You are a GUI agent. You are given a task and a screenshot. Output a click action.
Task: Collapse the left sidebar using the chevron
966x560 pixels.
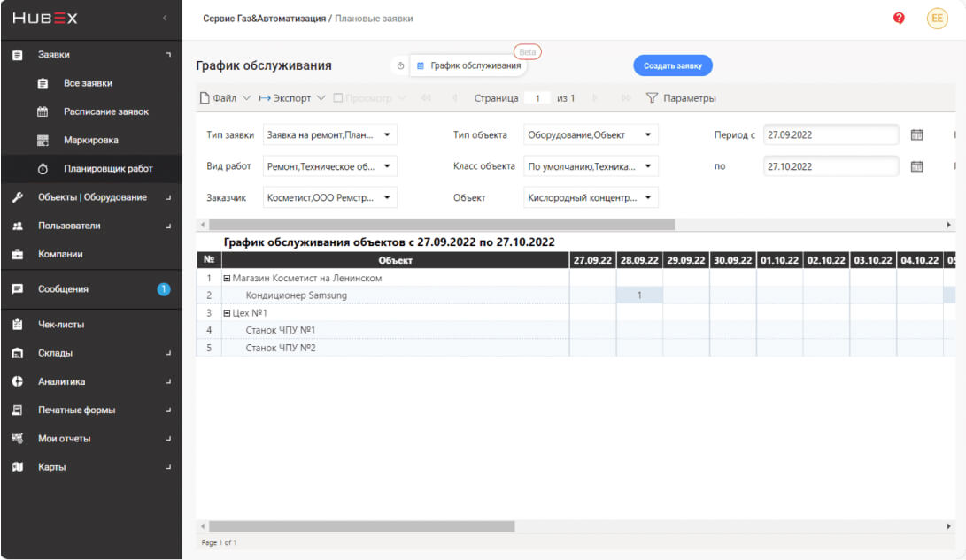click(x=164, y=18)
